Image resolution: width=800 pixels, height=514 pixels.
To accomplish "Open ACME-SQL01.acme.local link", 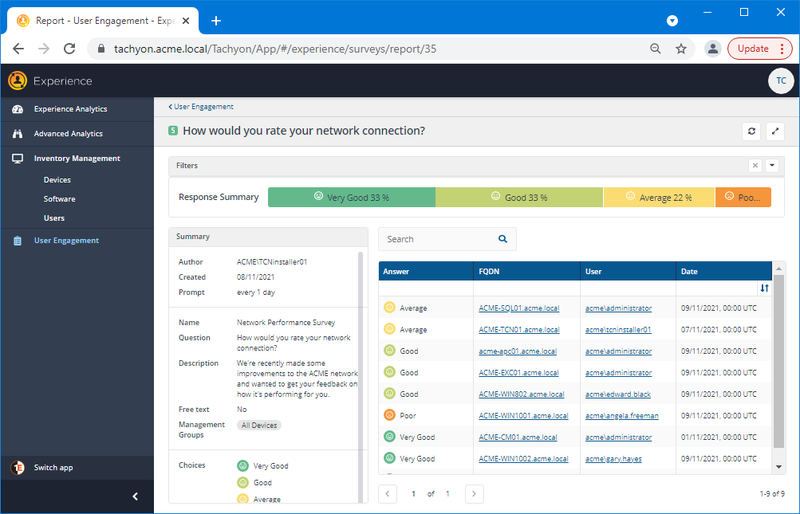I will click(x=519, y=308).
